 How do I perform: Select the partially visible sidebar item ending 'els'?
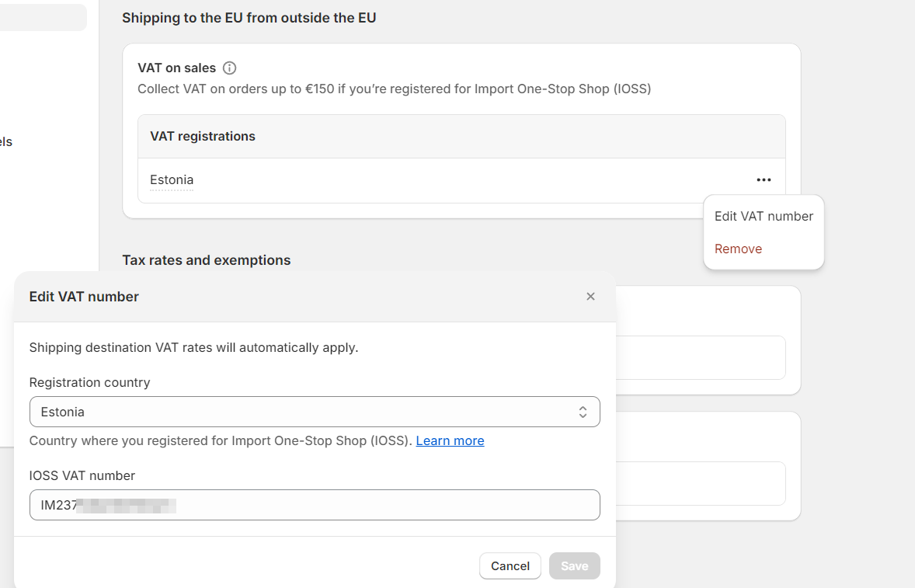(x=6, y=142)
